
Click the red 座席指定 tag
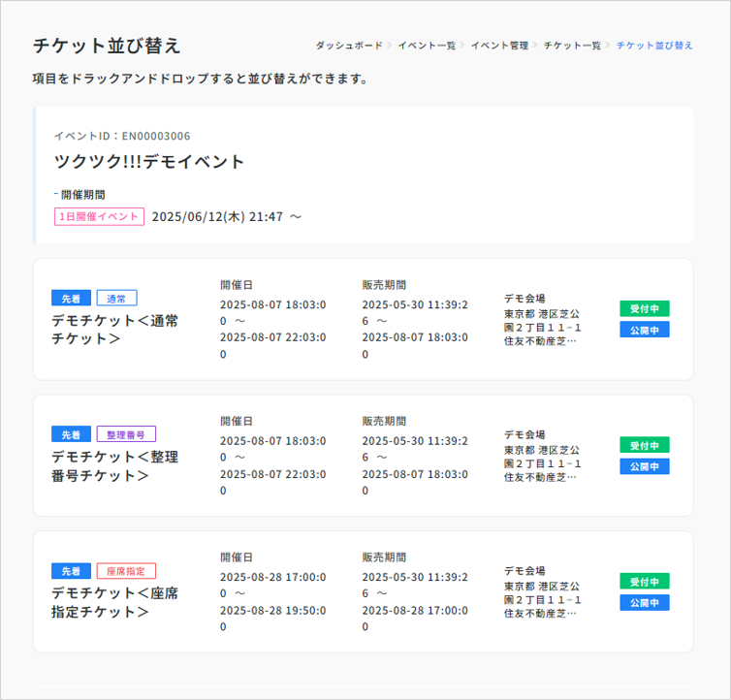click(126, 571)
